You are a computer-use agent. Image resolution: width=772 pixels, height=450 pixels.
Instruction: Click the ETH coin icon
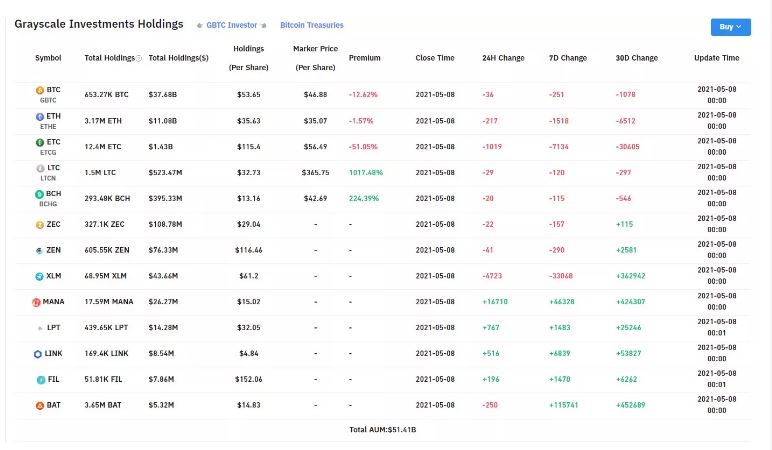[x=40, y=117]
